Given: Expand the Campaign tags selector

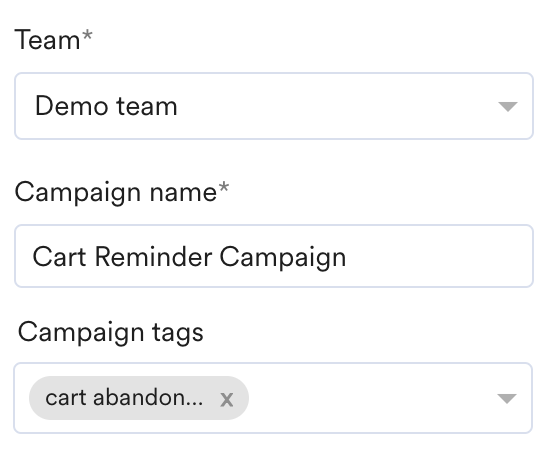Looking at the screenshot, I should (273, 398).
